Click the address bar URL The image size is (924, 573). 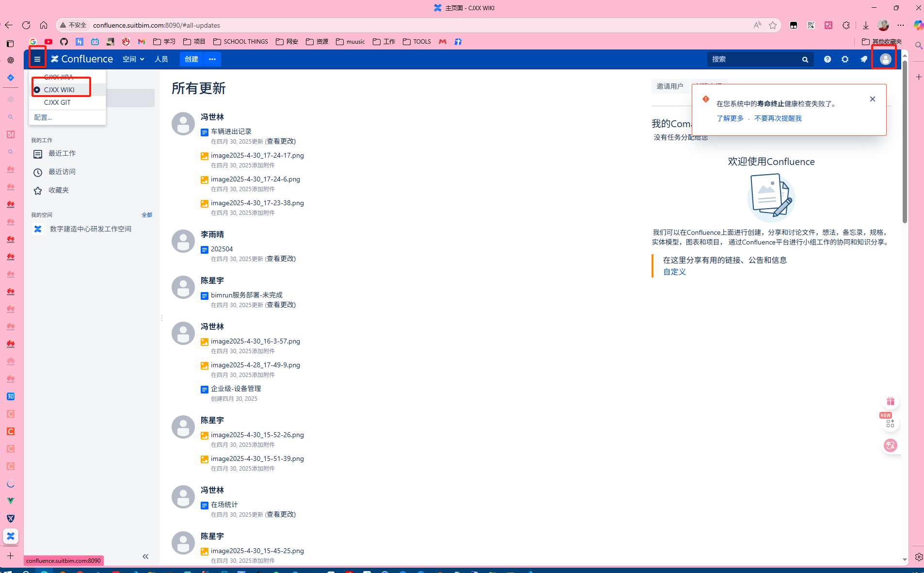point(156,25)
